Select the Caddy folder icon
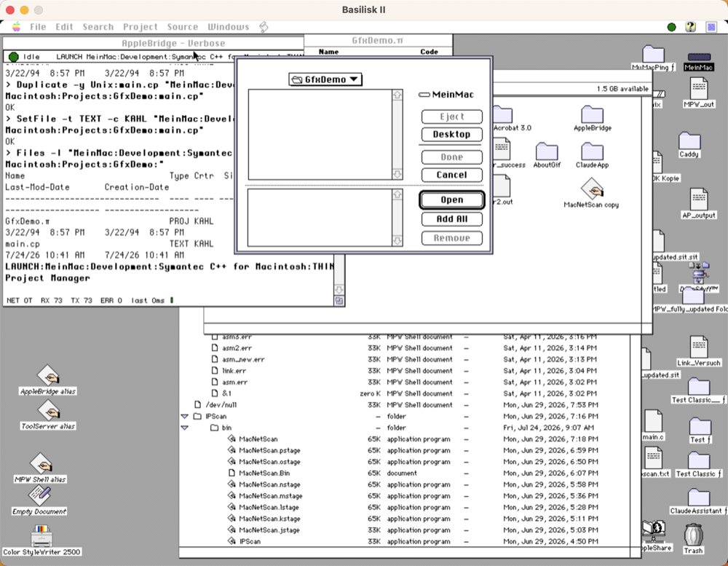The width and height of the screenshot is (728, 566). (x=689, y=141)
